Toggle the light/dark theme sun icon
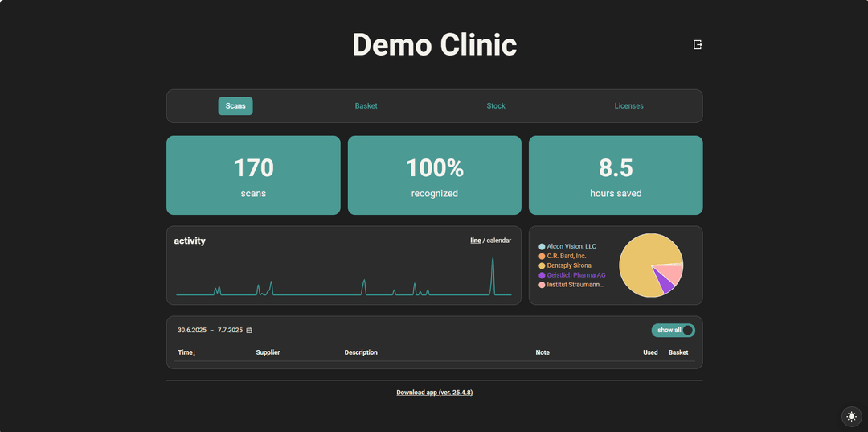The width and height of the screenshot is (868, 432). pos(851,417)
